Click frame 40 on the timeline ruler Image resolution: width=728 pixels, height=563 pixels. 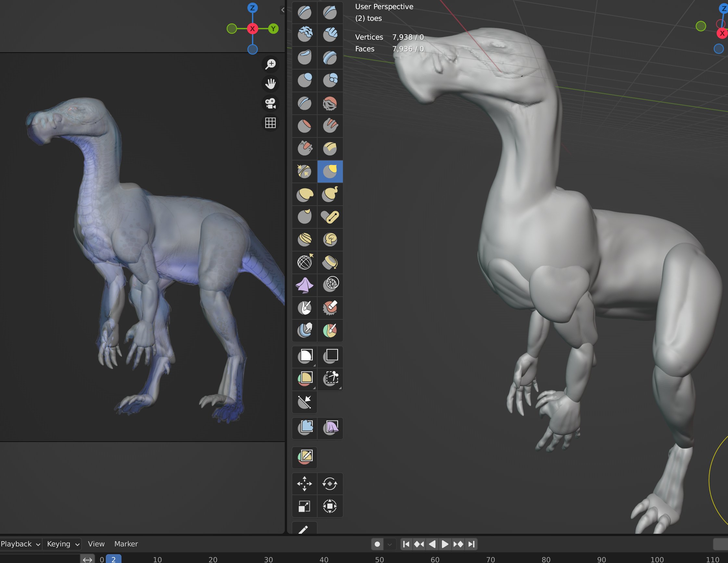324,559
